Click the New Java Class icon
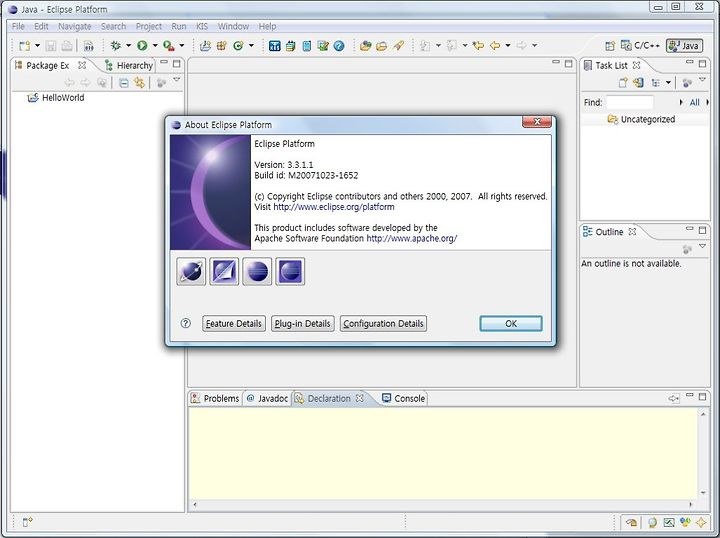Screen dimensions: 720x538 pyautogui.click(x=238, y=45)
